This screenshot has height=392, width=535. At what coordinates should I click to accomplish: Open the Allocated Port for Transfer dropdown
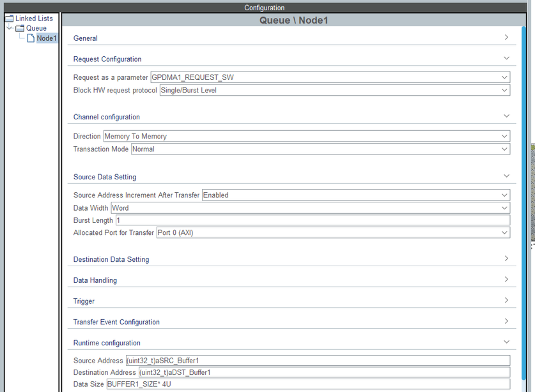coord(334,233)
